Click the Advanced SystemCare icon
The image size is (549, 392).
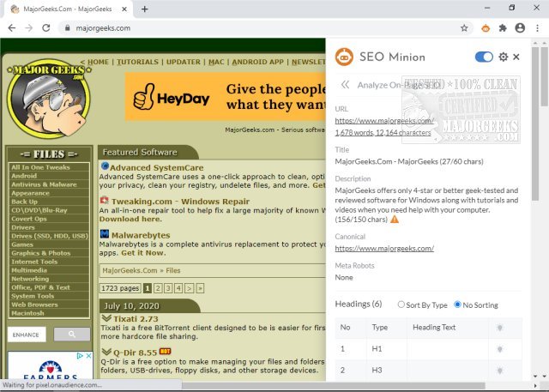tap(105, 166)
